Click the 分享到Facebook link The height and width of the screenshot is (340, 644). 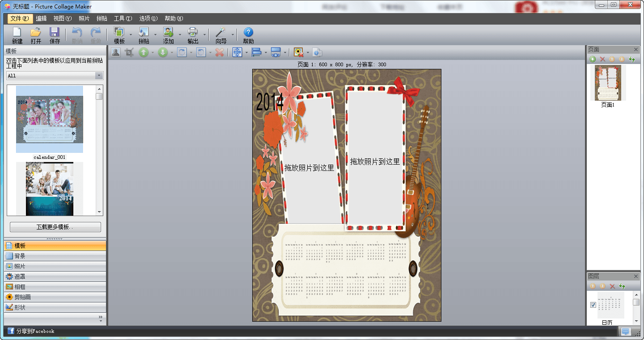click(35, 331)
